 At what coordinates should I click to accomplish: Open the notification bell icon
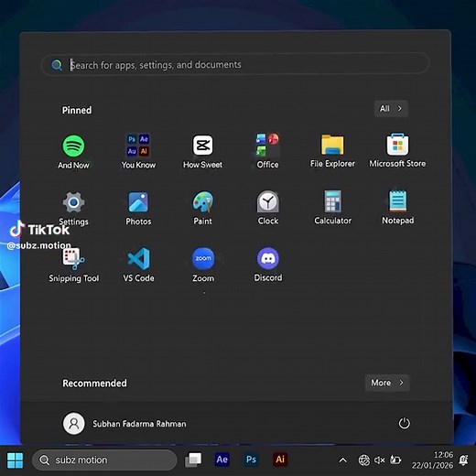pyautogui.click(x=464, y=460)
